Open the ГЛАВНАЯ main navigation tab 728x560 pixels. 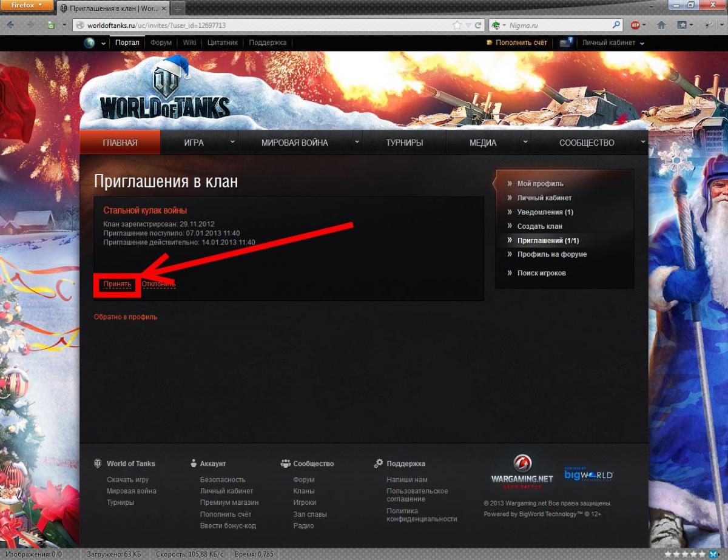120,143
